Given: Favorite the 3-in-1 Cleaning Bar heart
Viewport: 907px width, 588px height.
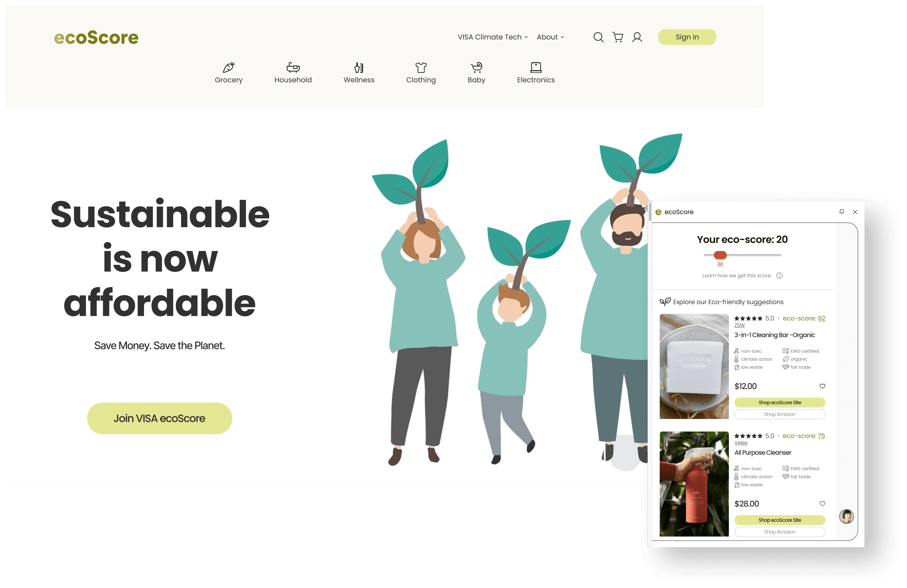Looking at the screenshot, I should pos(822,386).
